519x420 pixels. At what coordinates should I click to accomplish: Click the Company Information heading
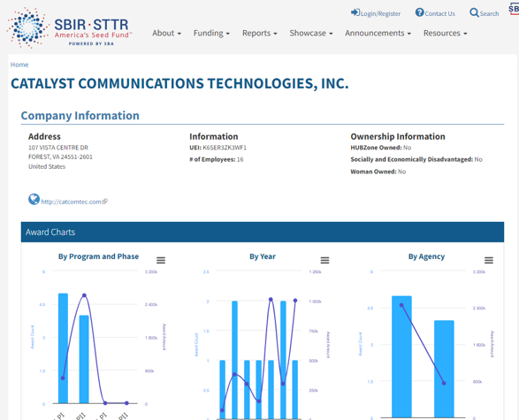pyautogui.click(x=80, y=116)
